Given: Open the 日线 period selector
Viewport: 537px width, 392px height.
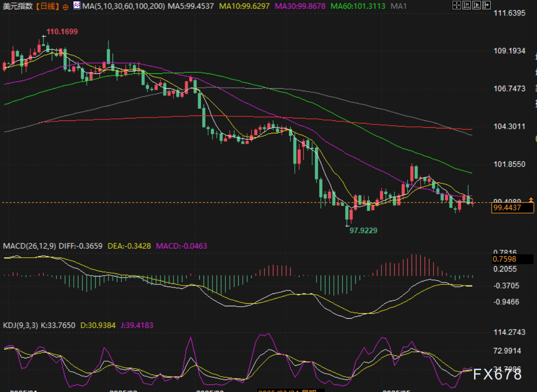Looking at the screenshot, I should (48, 6).
